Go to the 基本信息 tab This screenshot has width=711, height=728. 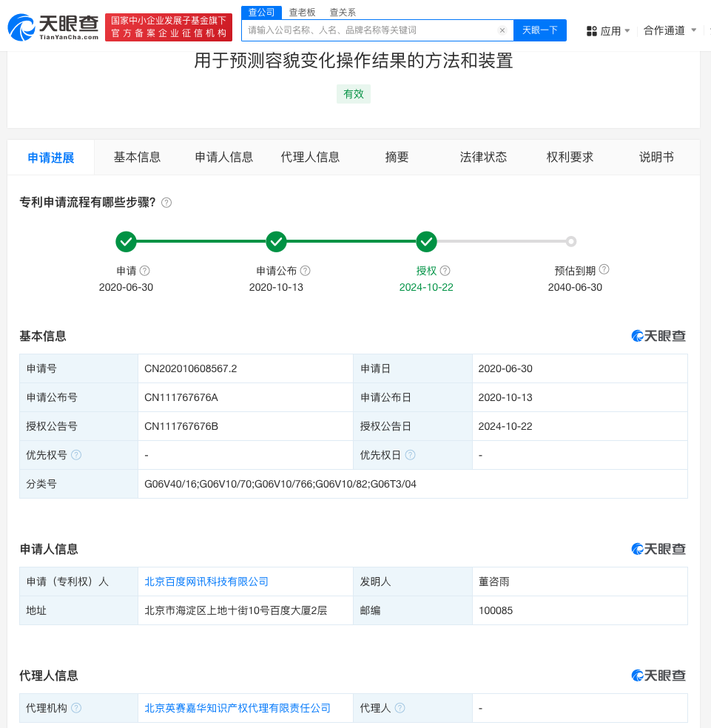pos(137,157)
